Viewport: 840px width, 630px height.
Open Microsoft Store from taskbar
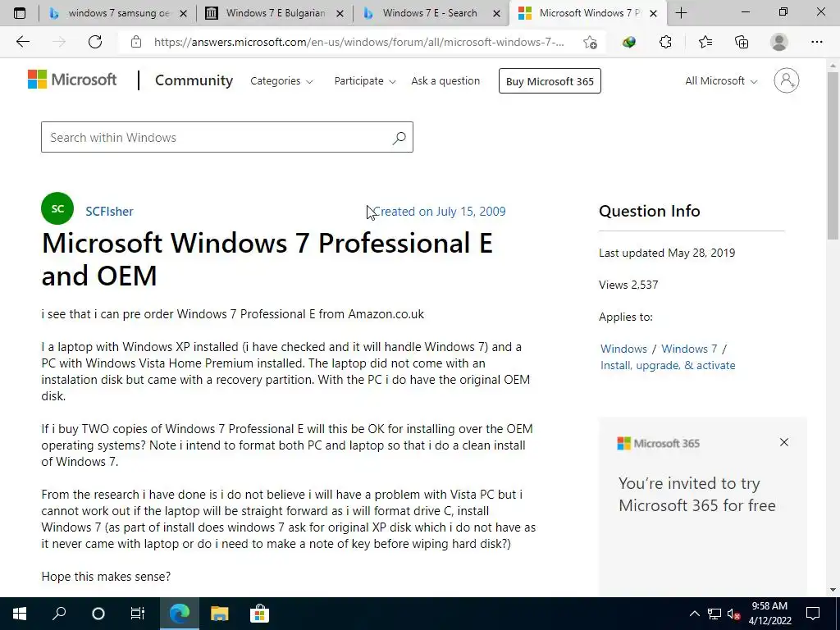(259, 614)
